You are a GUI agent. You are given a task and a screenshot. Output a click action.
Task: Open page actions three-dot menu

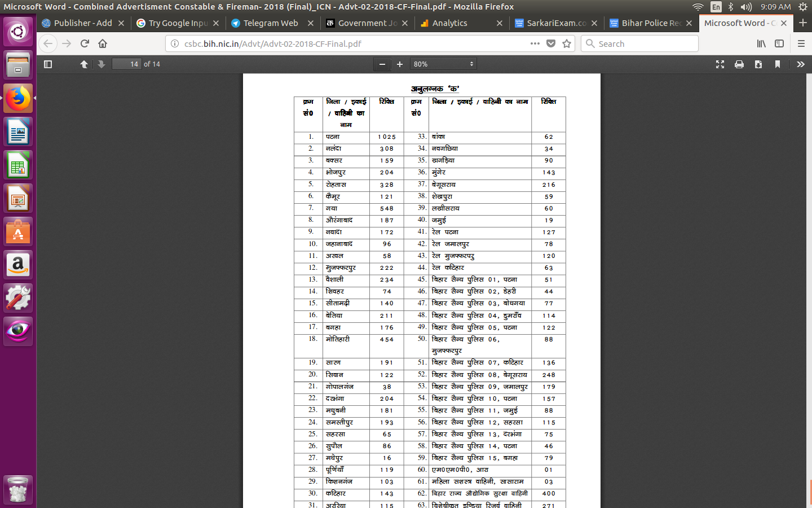(535, 43)
